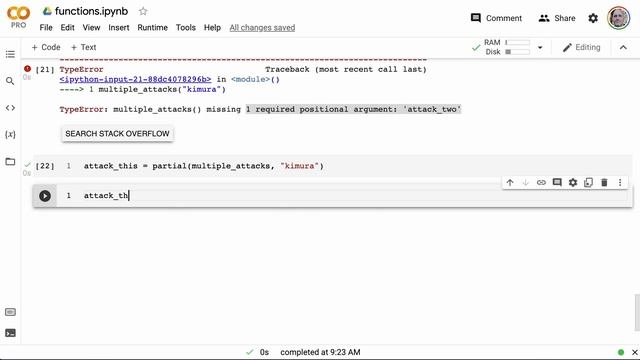Mirror cell in tab icon
Viewport: 640px width, 360px height.
pyautogui.click(x=589, y=182)
